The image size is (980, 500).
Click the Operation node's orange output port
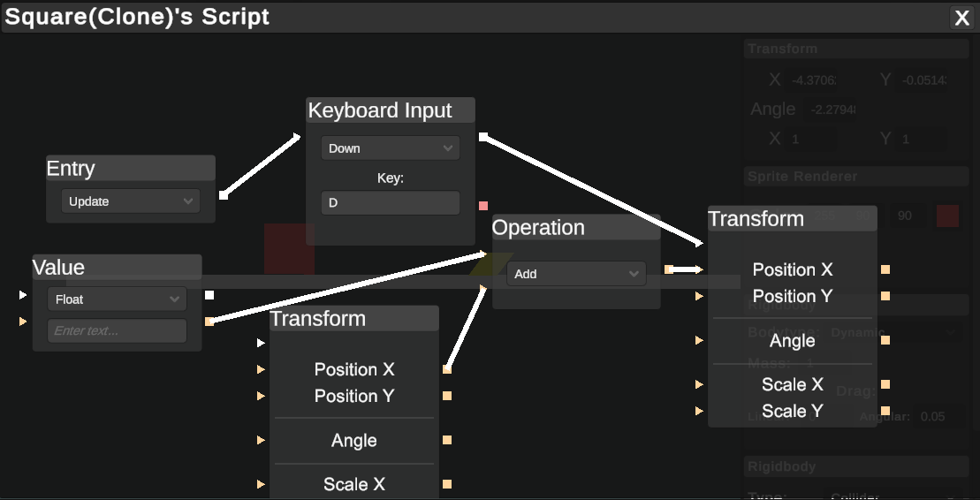tap(669, 269)
